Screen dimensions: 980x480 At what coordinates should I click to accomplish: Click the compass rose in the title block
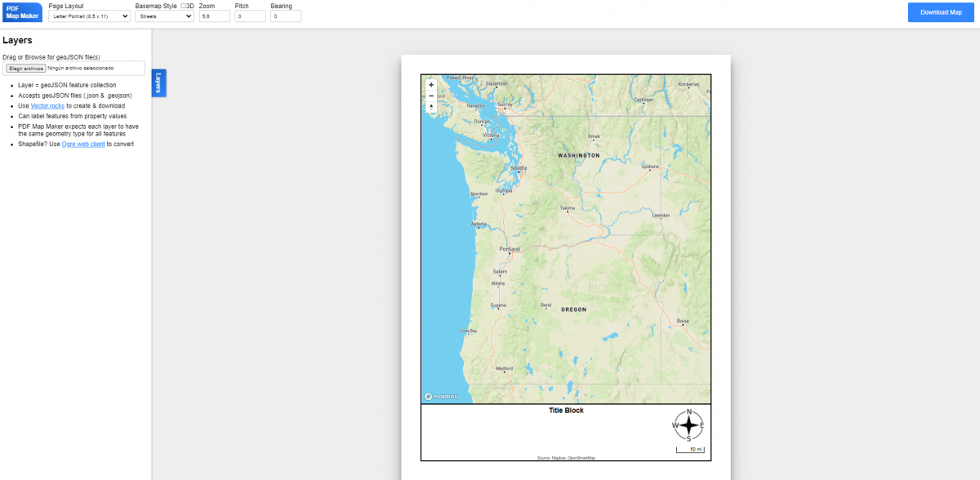coord(688,426)
